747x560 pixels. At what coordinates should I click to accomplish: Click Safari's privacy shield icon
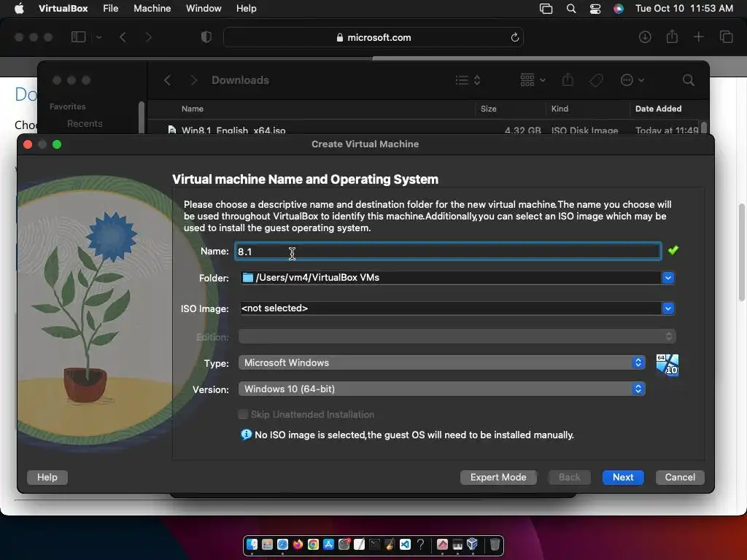(x=206, y=37)
